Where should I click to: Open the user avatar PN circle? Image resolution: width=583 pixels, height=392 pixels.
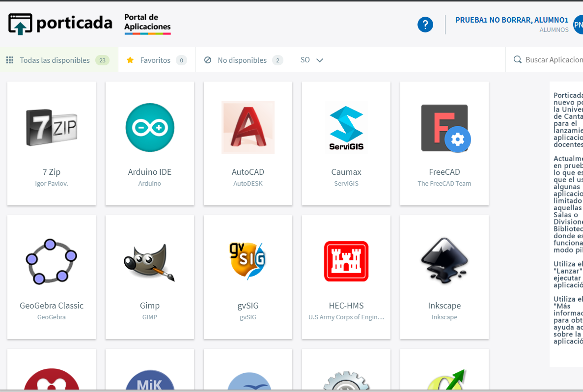click(578, 25)
